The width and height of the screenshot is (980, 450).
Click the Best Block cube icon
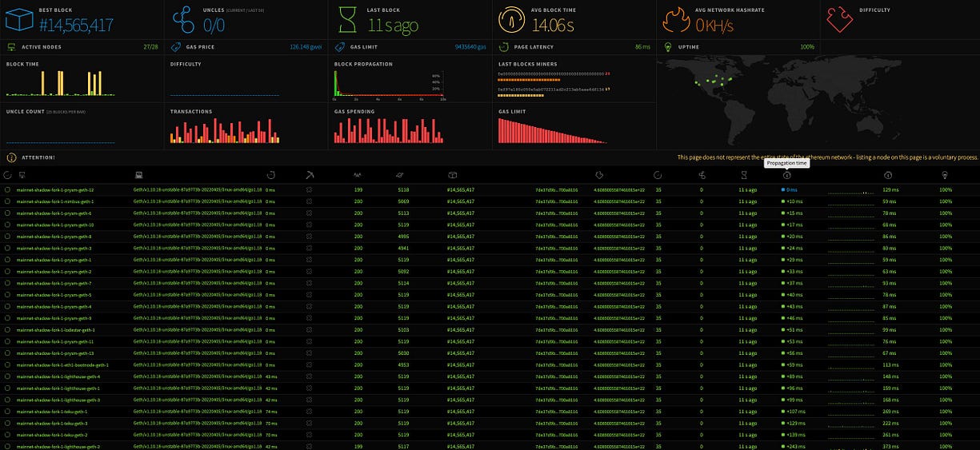coord(21,19)
